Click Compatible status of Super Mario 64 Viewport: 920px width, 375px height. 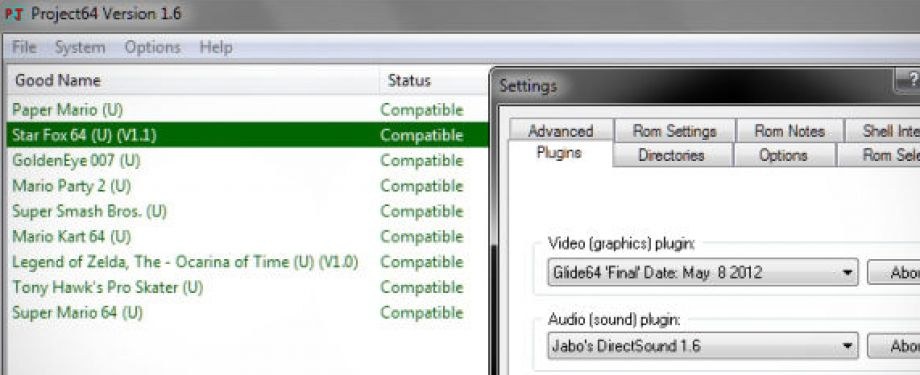(x=422, y=312)
